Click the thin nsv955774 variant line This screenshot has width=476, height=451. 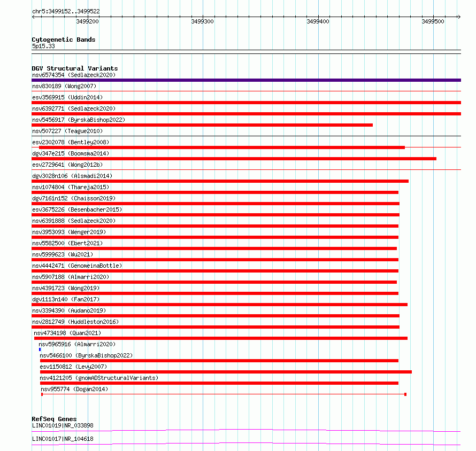point(224,394)
